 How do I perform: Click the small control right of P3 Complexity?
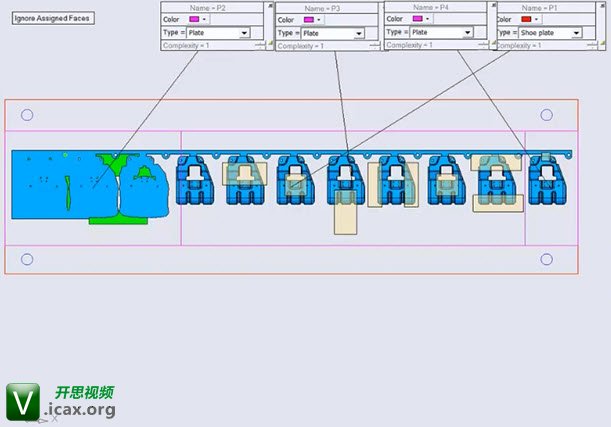[375, 46]
